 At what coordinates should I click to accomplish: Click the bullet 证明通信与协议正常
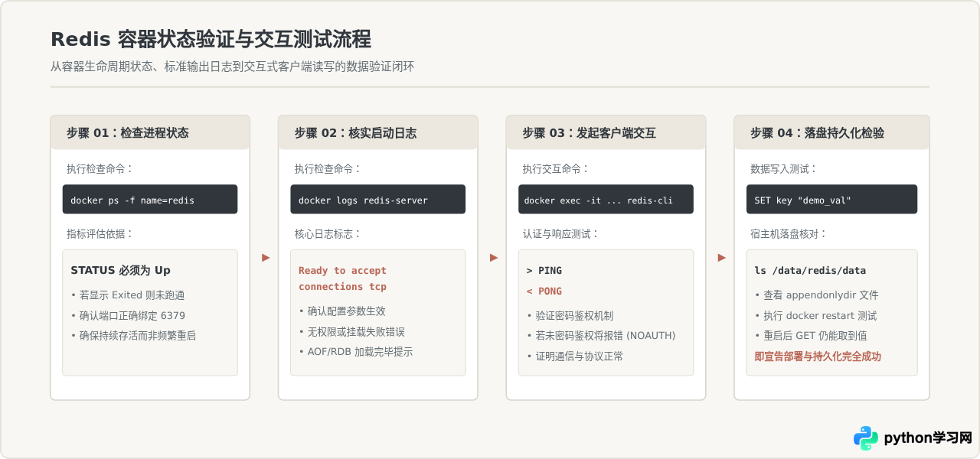point(575,356)
